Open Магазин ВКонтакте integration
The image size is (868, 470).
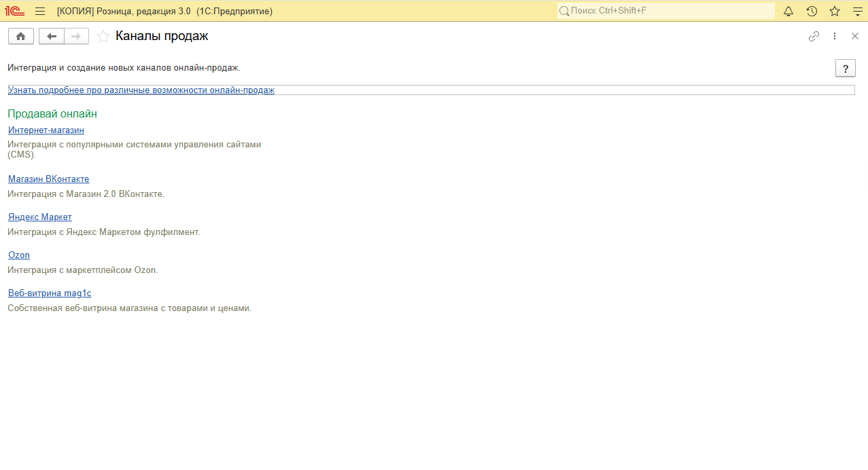[48, 179]
